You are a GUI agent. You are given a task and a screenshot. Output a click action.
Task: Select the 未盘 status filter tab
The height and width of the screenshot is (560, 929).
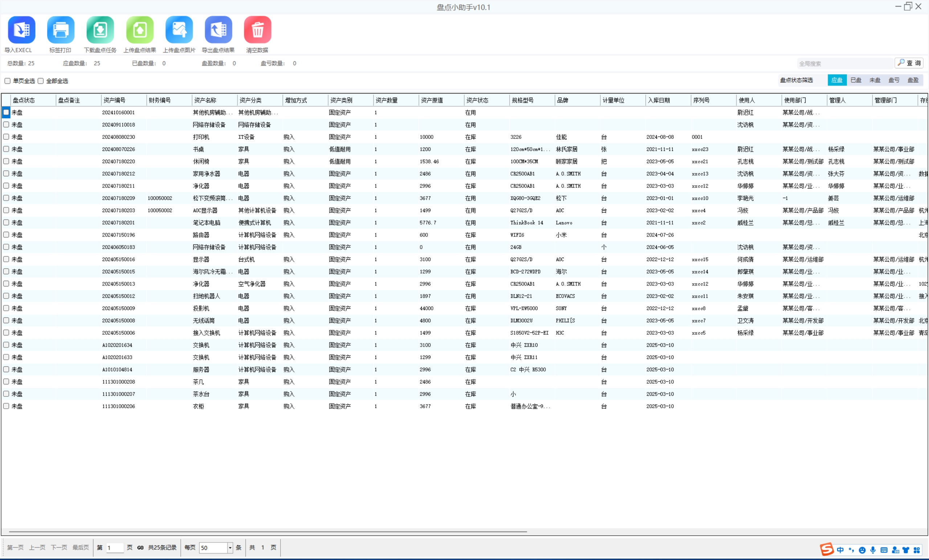pyautogui.click(x=875, y=80)
